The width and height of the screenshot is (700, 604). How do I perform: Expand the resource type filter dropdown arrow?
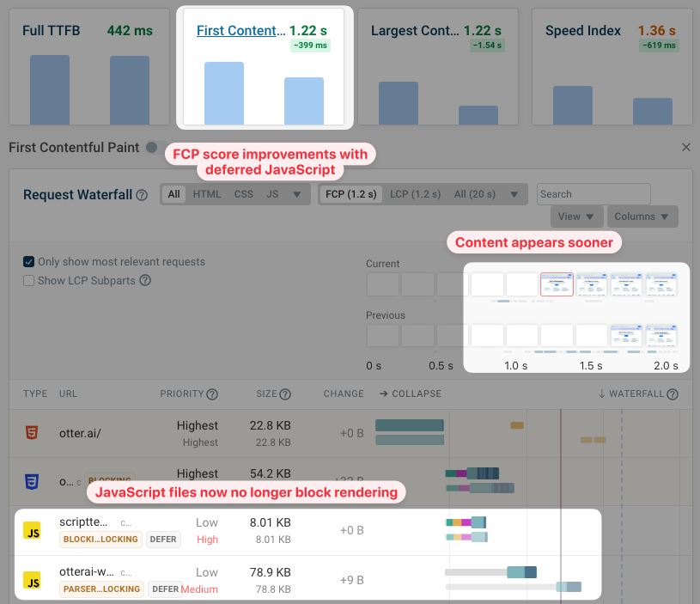tap(297, 195)
